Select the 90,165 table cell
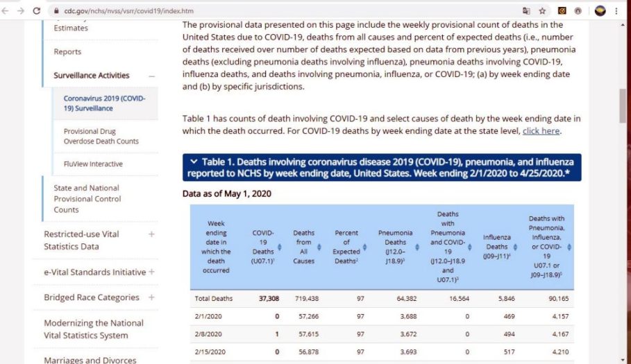631x364 pixels. tap(559, 299)
